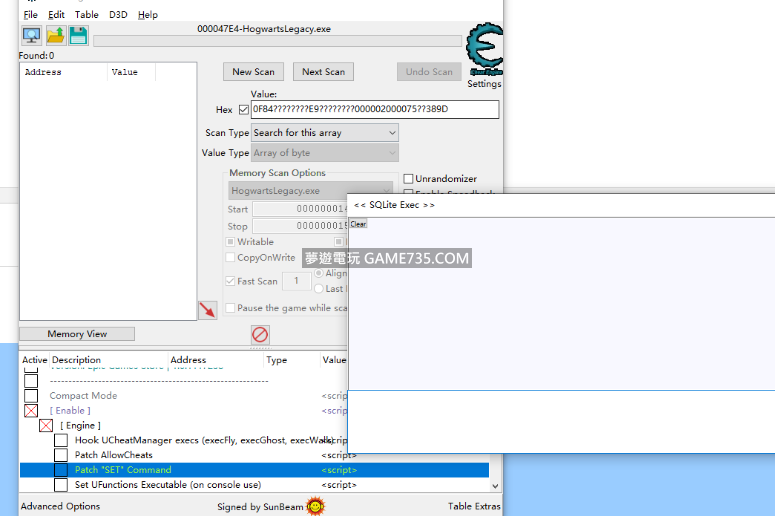Viewport: 775px width, 516px height.
Task: Open the D3D menu
Action: coord(118,15)
